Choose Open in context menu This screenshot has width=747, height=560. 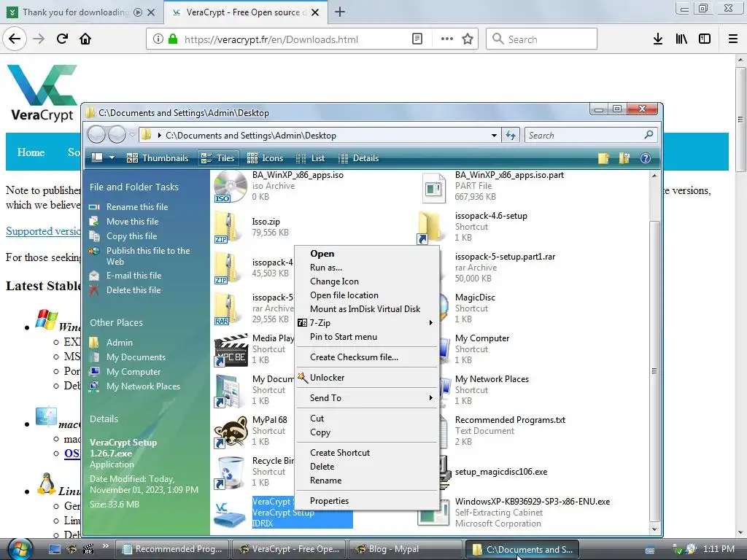click(366, 254)
